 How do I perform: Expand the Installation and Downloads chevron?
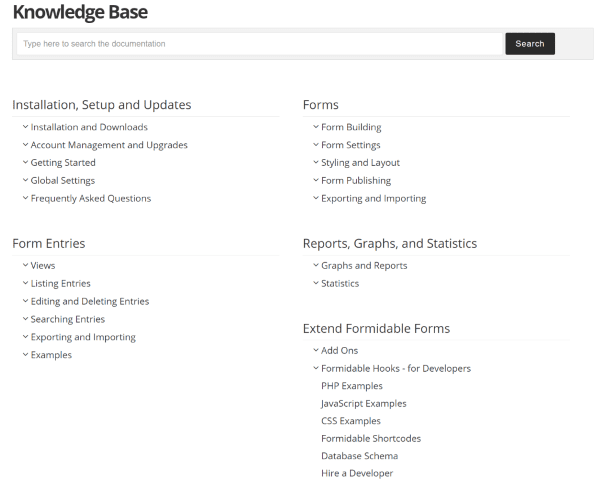pyautogui.click(x=25, y=127)
